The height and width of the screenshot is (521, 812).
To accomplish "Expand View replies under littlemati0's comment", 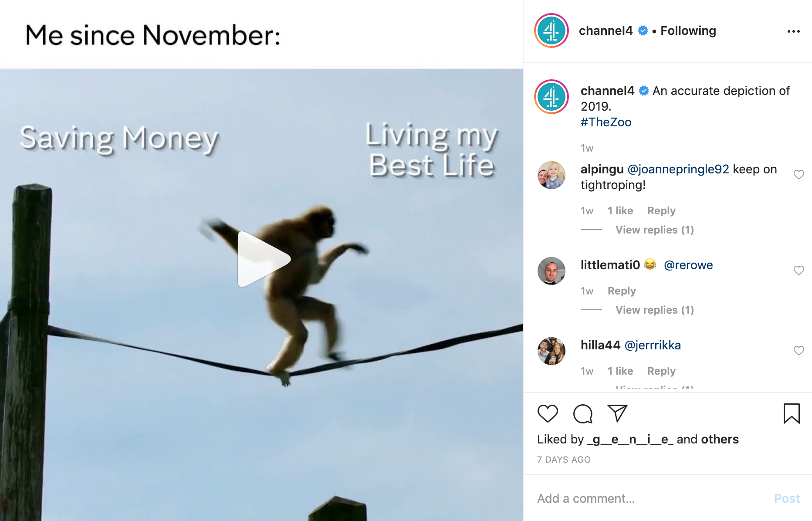I will pos(654,310).
